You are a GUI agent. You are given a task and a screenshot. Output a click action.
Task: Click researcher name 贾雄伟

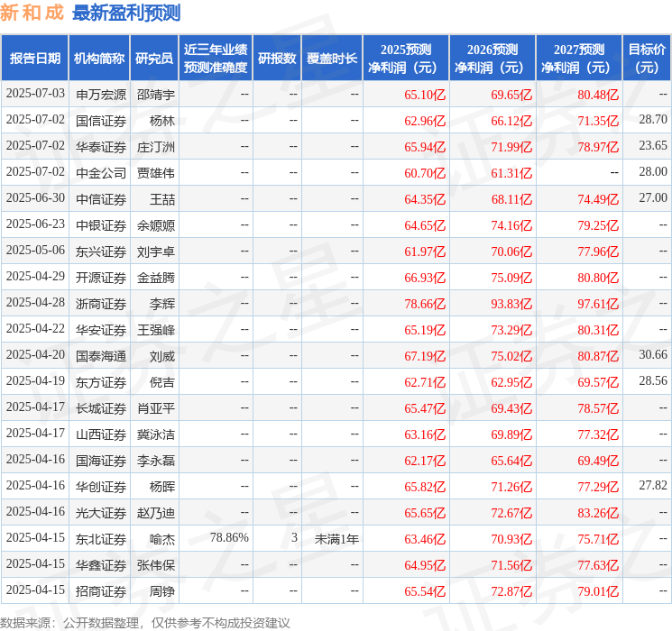coord(156,173)
